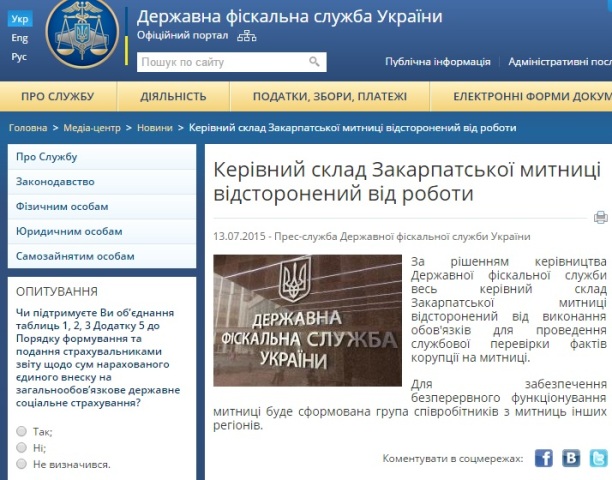Select the 'Ні' poll option
612x480 pixels.
coord(21,448)
